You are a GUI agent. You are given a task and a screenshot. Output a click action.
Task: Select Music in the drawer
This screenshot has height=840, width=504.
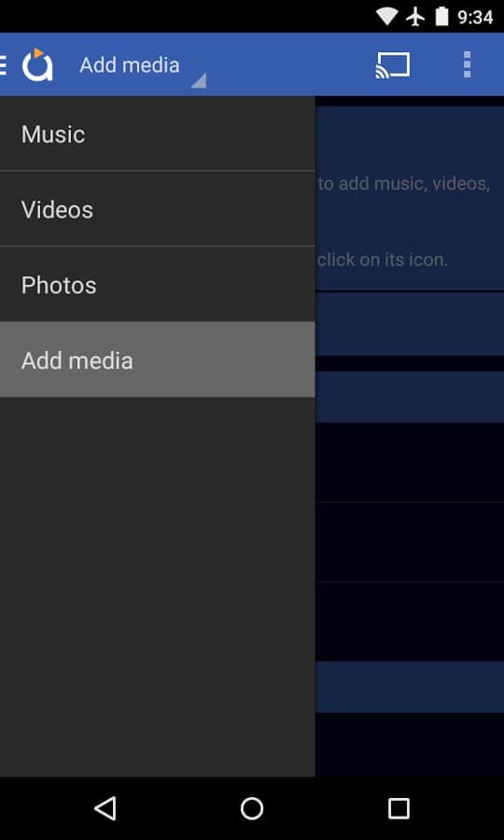[x=158, y=133]
